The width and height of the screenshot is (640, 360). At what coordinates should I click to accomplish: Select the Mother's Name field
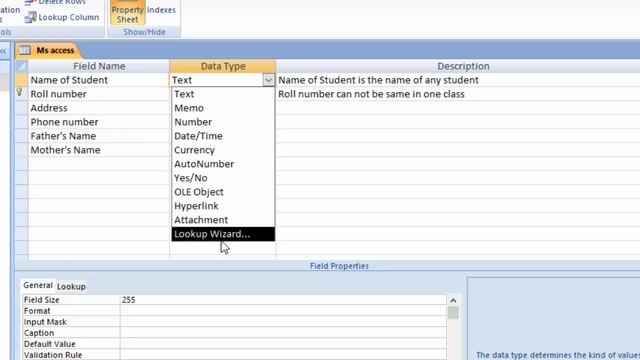[98, 150]
